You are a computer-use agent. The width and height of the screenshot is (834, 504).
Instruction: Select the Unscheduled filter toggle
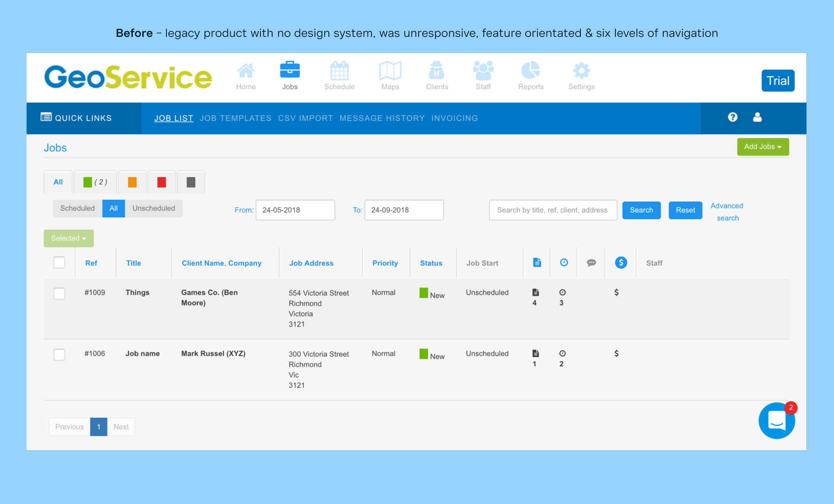point(154,208)
